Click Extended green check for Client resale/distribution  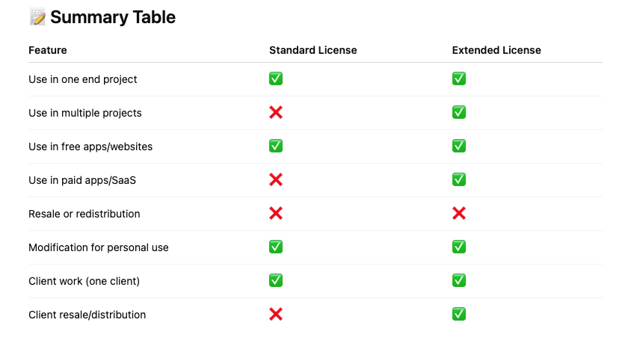pyautogui.click(x=459, y=314)
